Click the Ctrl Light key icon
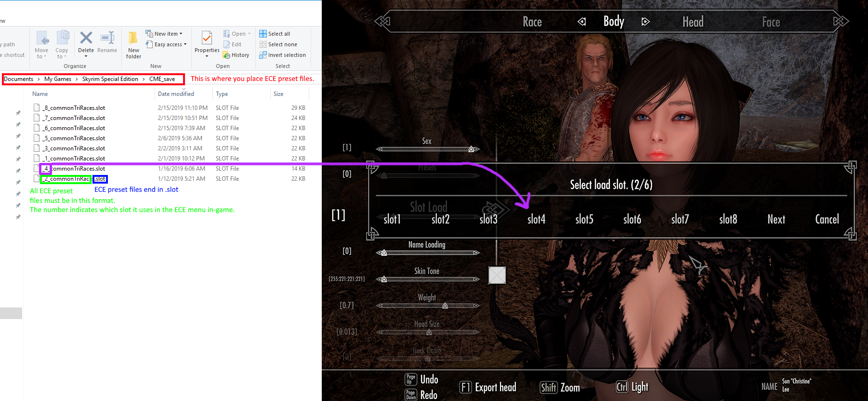Viewport: 868px width, 401px height. click(x=622, y=387)
